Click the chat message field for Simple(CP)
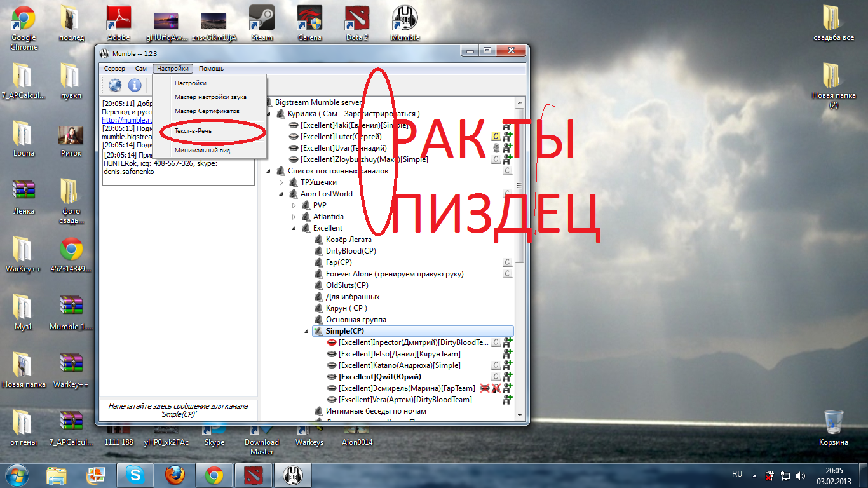The height and width of the screenshot is (488, 868). coord(178,410)
